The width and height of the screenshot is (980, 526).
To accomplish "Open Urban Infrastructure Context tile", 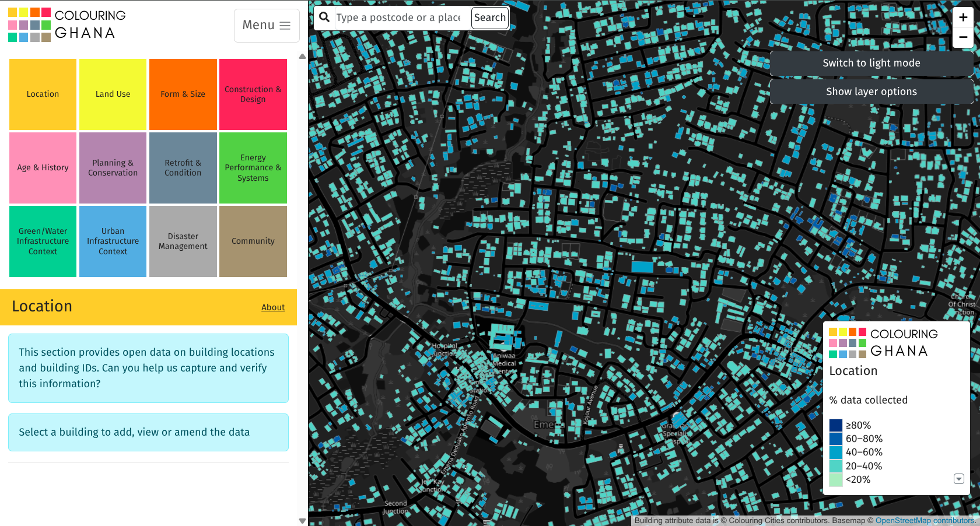I will (x=113, y=241).
